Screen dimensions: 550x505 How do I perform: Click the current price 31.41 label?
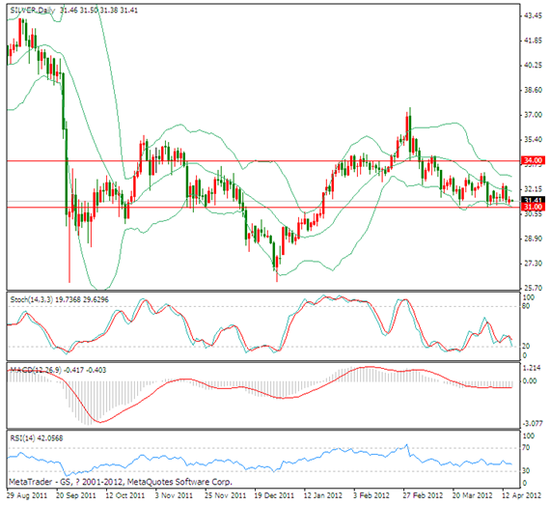click(534, 200)
